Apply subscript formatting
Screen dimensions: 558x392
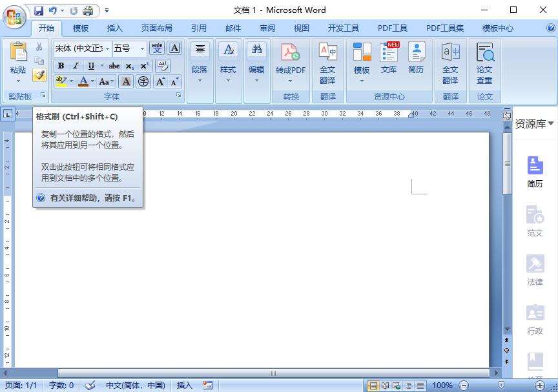[x=130, y=66]
